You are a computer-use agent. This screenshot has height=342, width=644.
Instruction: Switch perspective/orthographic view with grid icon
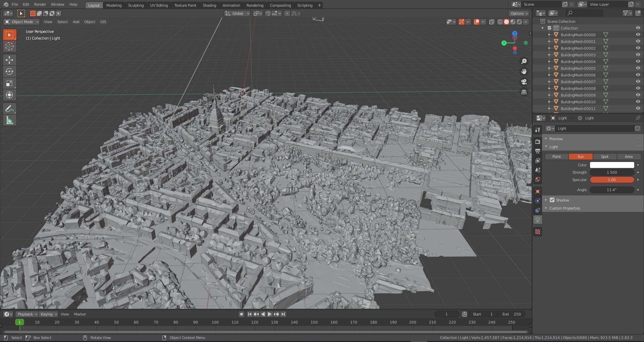coord(524,92)
